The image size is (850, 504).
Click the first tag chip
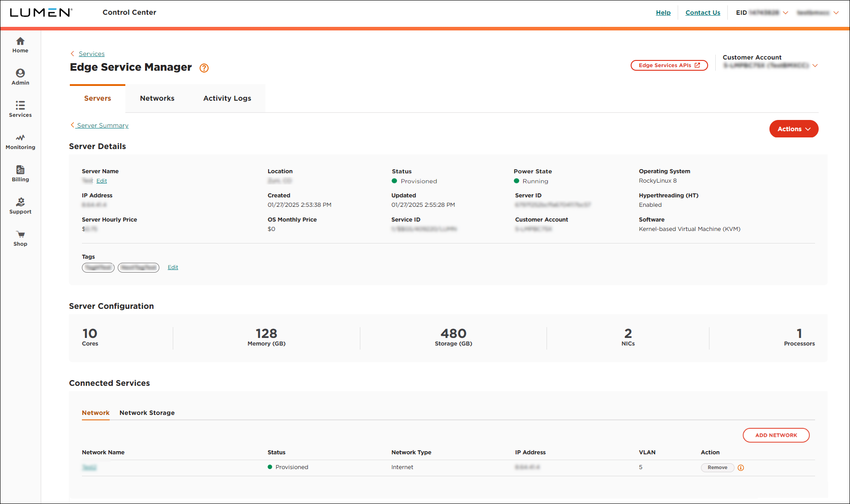tap(98, 268)
